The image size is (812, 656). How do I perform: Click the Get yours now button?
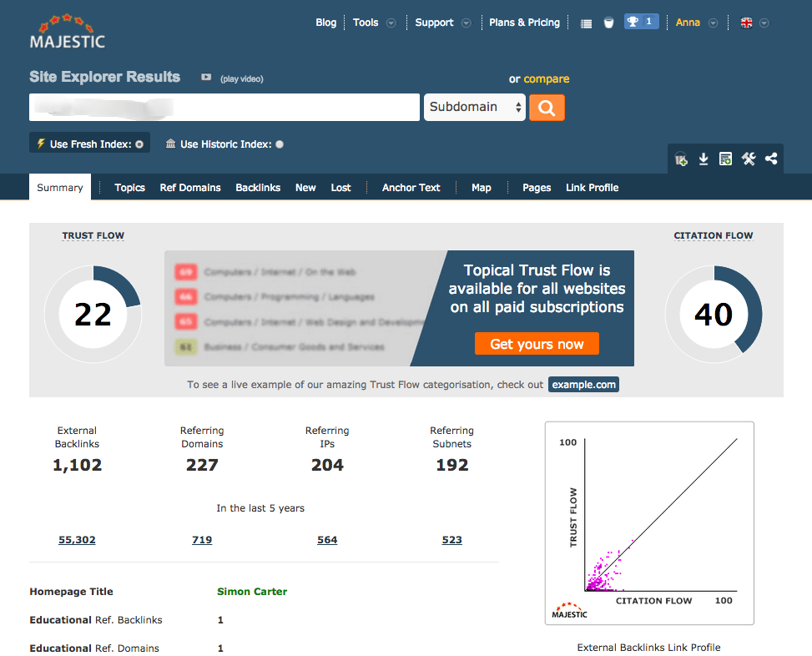537,344
